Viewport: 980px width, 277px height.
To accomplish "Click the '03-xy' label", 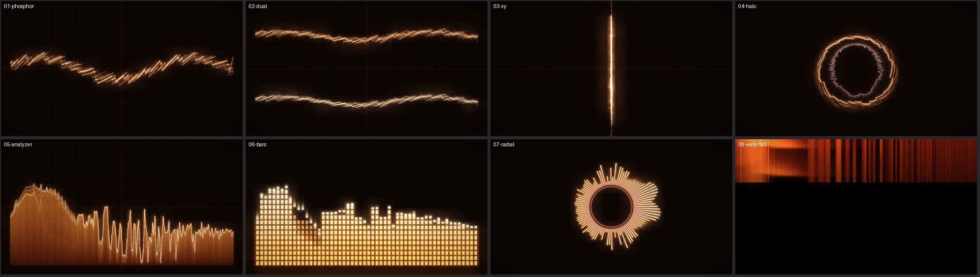I will [500, 7].
